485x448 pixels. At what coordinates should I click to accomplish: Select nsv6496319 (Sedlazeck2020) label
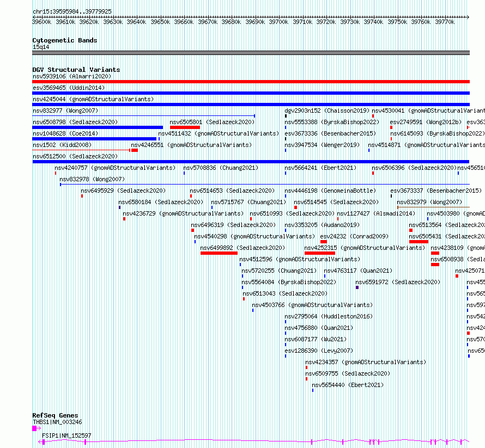point(233,225)
